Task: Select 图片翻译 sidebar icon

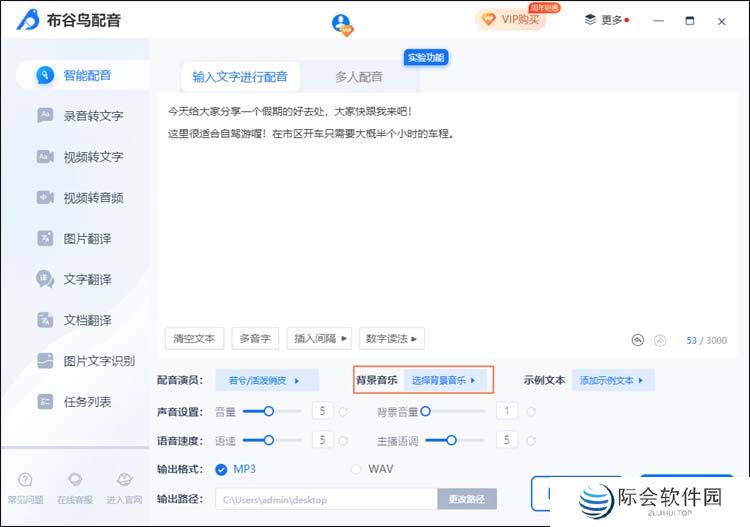Action: tap(45, 238)
